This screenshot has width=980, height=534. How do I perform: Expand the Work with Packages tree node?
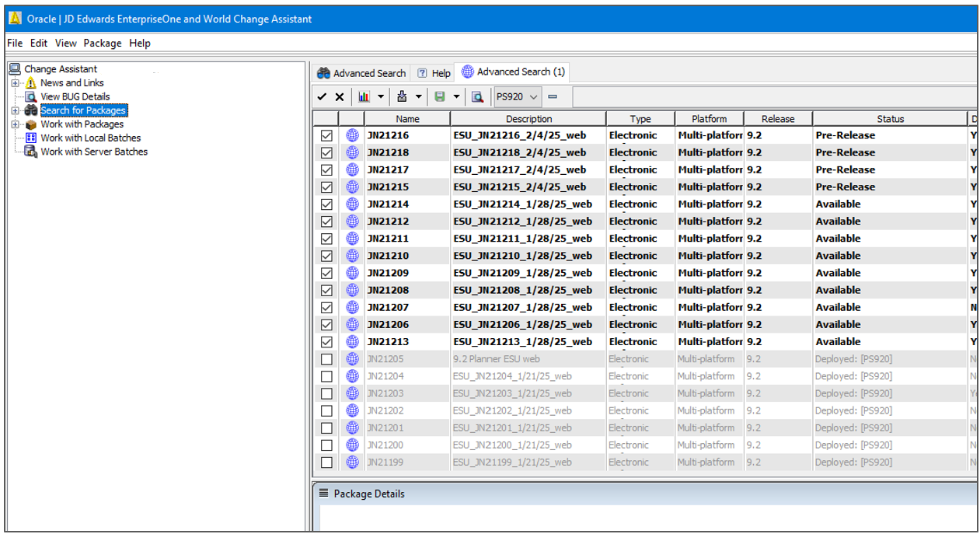point(16,124)
